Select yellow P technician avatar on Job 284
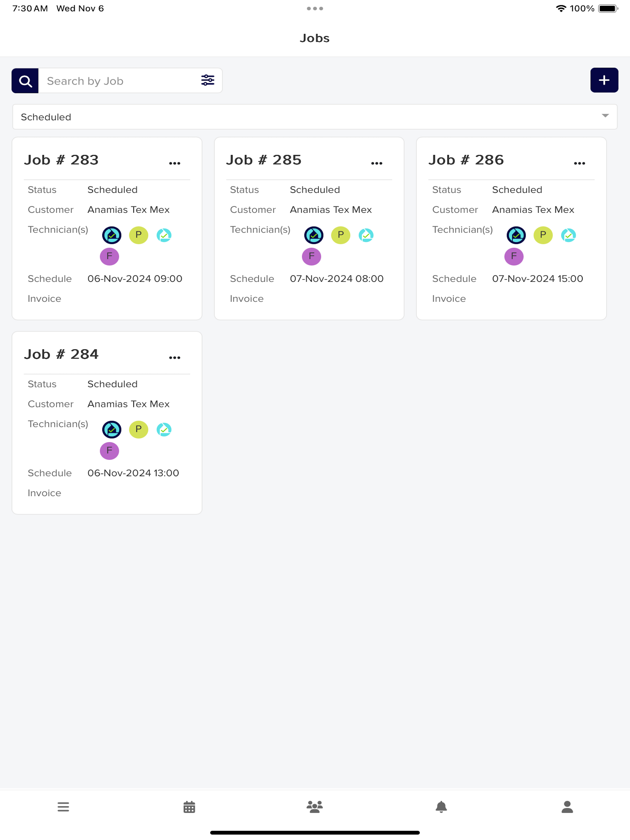This screenshot has width=630, height=840. pos(139,429)
